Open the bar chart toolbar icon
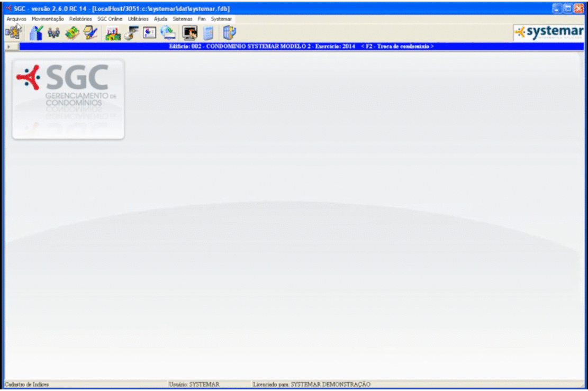 (x=113, y=33)
